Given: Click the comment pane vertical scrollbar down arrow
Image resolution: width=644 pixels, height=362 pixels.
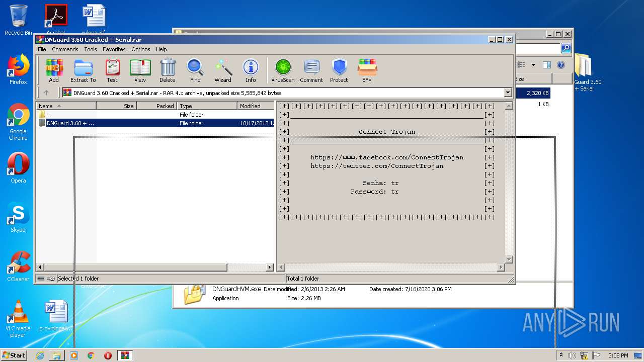Looking at the screenshot, I should (509, 259).
